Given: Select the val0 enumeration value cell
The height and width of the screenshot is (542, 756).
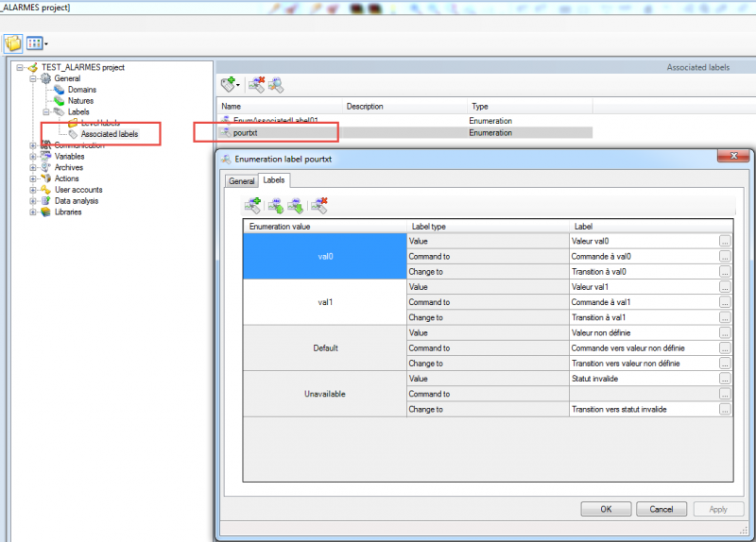Looking at the screenshot, I should (325, 256).
